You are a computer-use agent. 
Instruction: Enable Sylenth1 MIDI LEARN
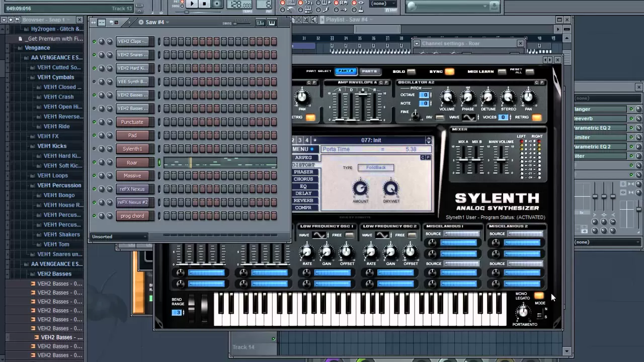coord(501,72)
